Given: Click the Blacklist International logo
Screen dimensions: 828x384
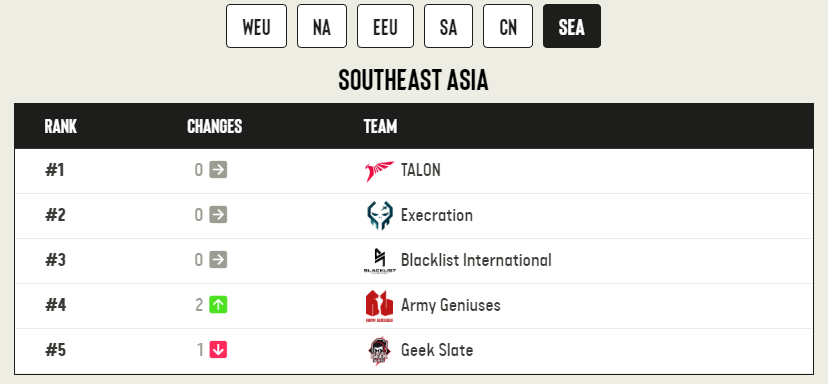Looking at the screenshot, I should coord(380,261).
